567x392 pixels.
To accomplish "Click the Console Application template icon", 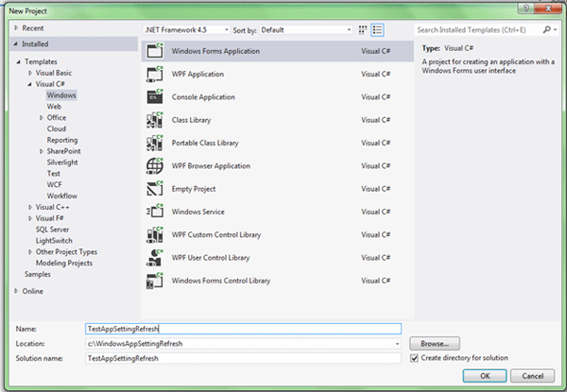I will click(x=155, y=97).
